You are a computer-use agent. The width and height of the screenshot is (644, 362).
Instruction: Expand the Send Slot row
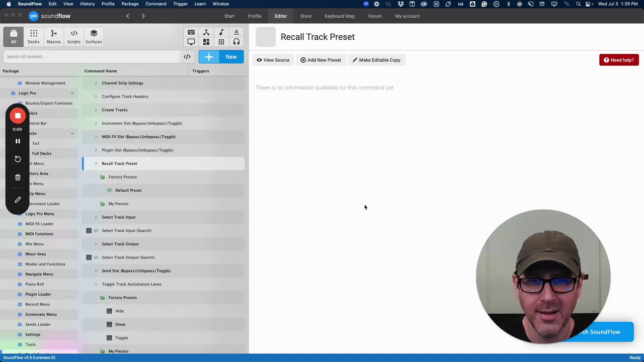pos(96,270)
